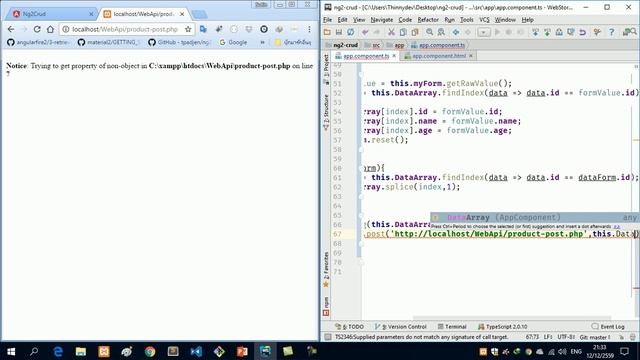Image resolution: width=640 pixels, height=360 pixels.
Task: Open file icon in WebStorm toolbar
Action: [327, 32]
